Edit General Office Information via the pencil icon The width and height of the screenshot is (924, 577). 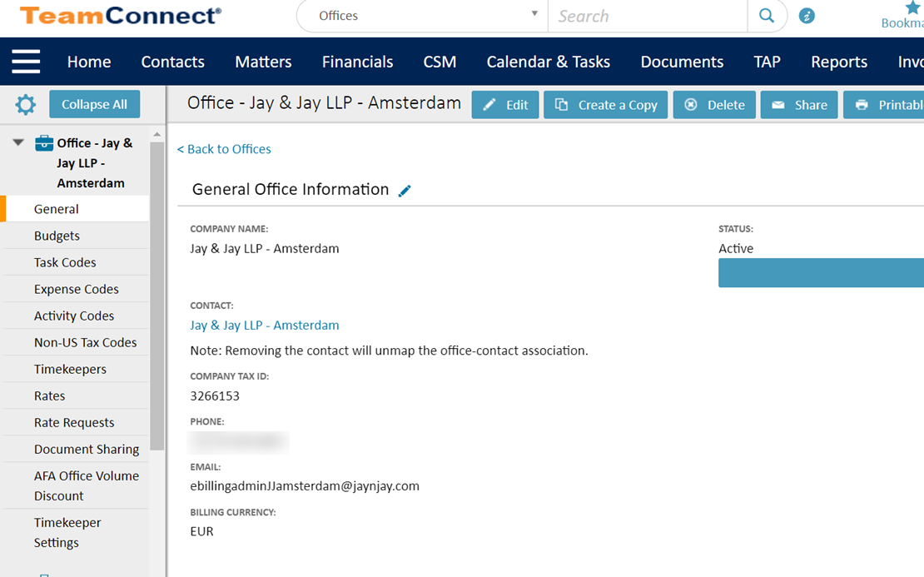(405, 191)
